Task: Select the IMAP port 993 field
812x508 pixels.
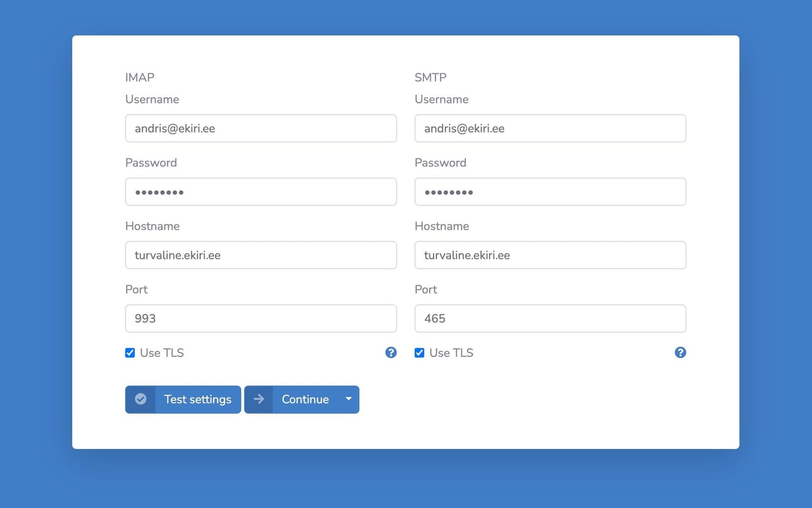Action: (x=261, y=319)
